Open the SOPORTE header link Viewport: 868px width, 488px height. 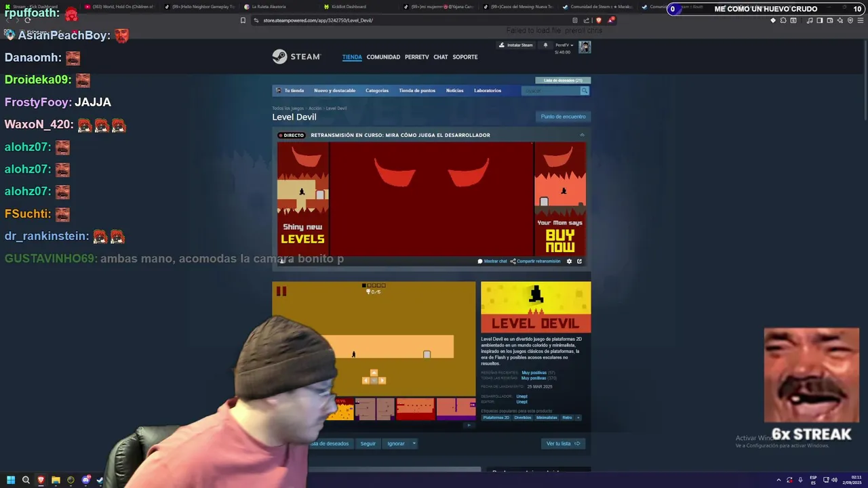pyautogui.click(x=465, y=57)
